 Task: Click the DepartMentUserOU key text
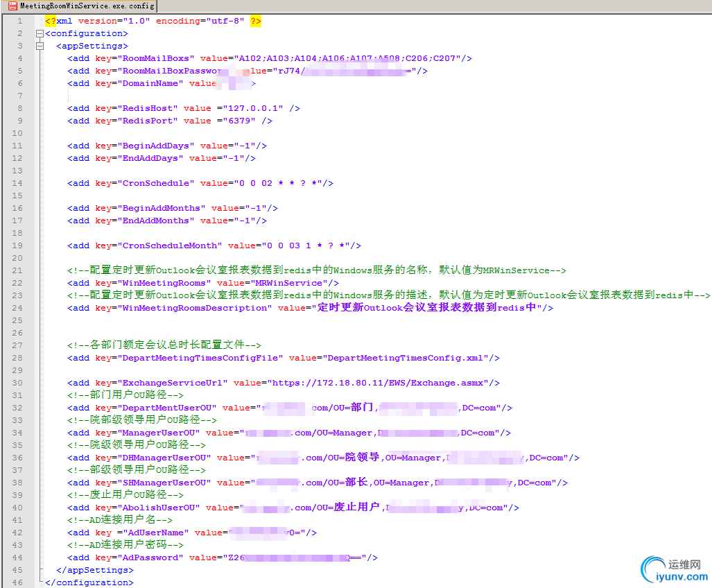tap(167, 408)
